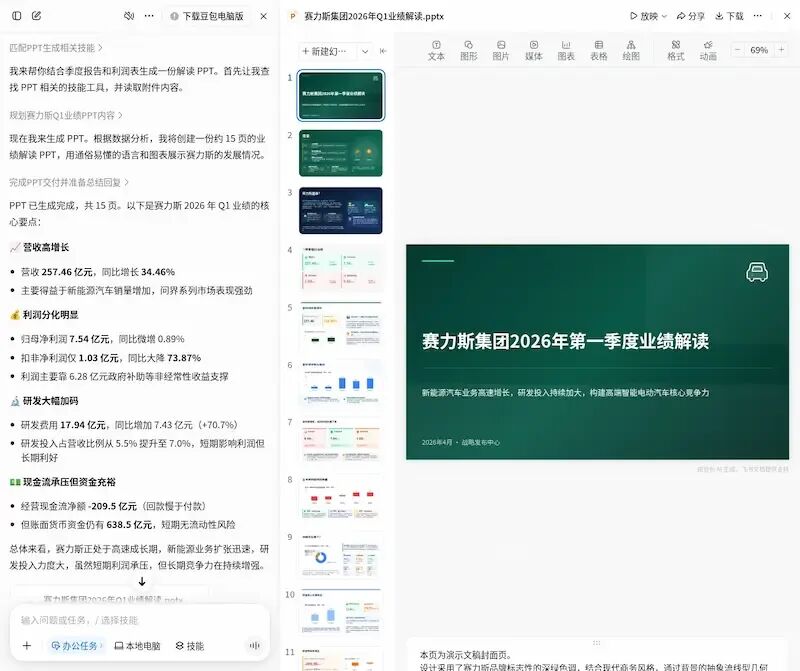The width and height of the screenshot is (800, 671).
Task: Toggle the muted speaker icon in chat header
Action: (129, 16)
